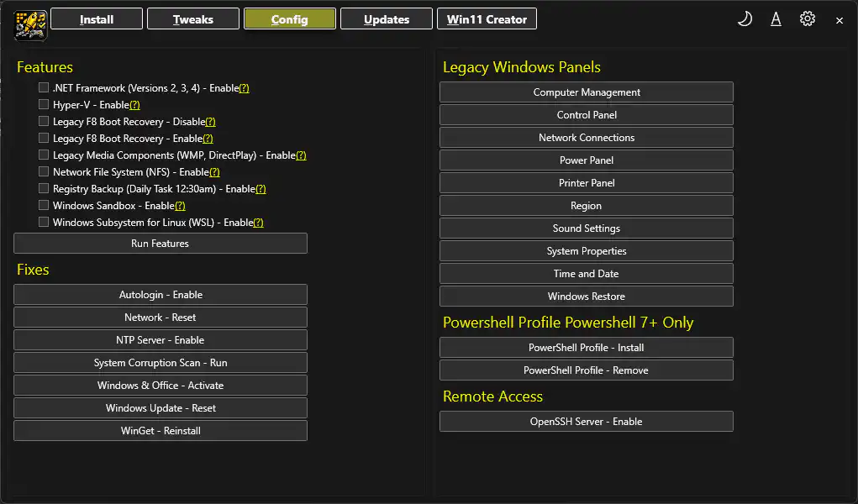Open the Updates tab
The image size is (858, 504).
[387, 19]
